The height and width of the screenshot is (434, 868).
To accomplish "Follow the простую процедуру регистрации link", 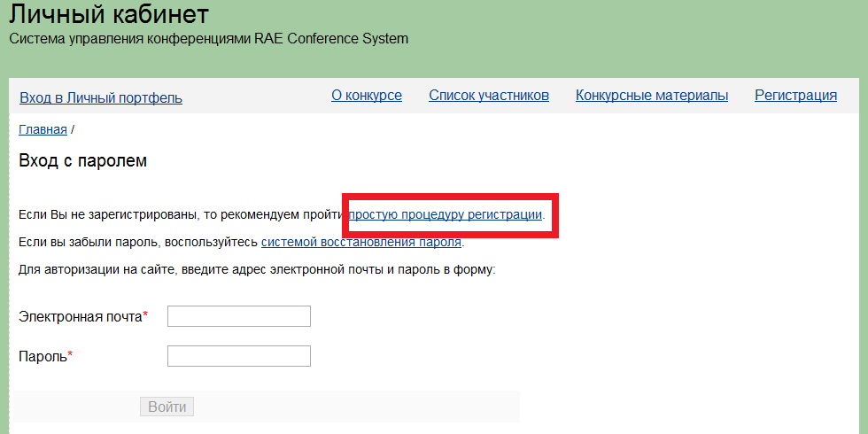I will [445, 214].
